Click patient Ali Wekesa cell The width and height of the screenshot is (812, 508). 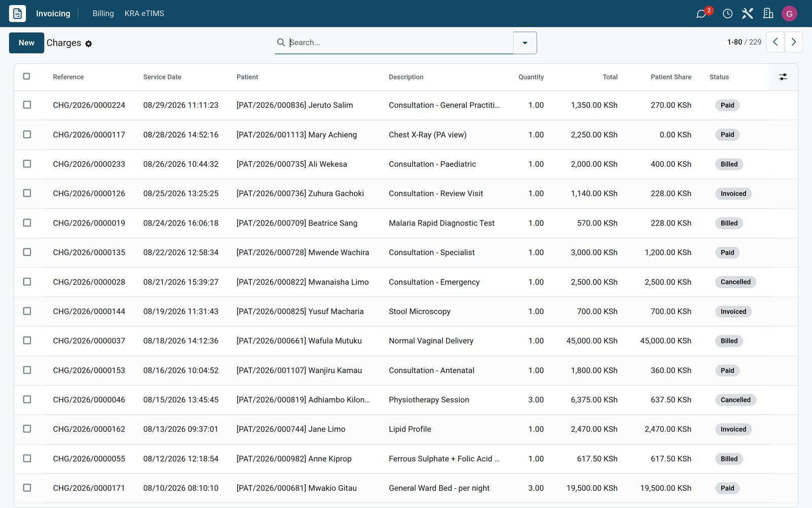(292, 164)
